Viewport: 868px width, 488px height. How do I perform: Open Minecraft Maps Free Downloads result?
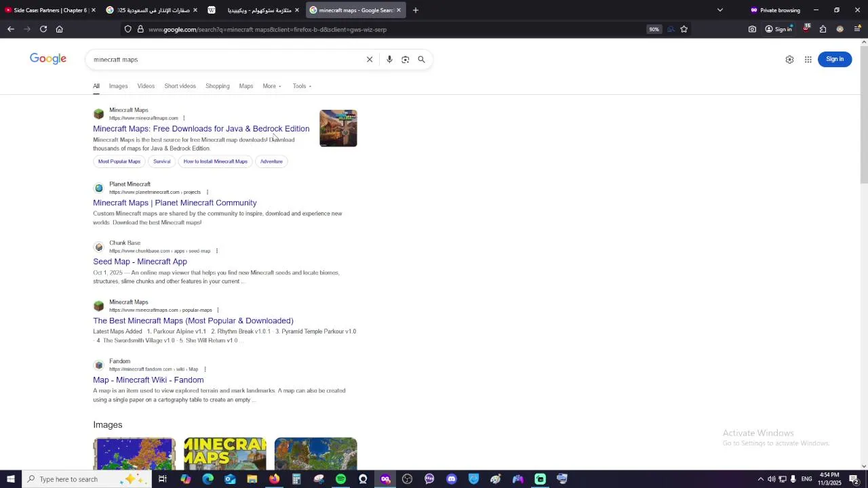point(201,129)
